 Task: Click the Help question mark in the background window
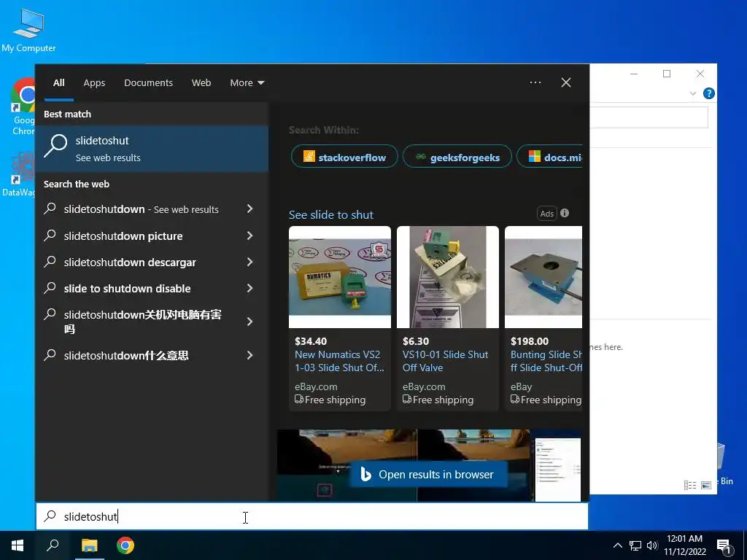(708, 93)
